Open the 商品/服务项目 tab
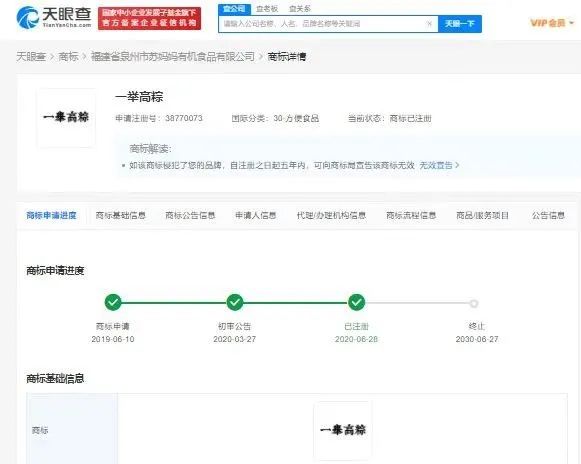Image resolution: width=581 pixels, height=464 pixels. tap(482, 215)
